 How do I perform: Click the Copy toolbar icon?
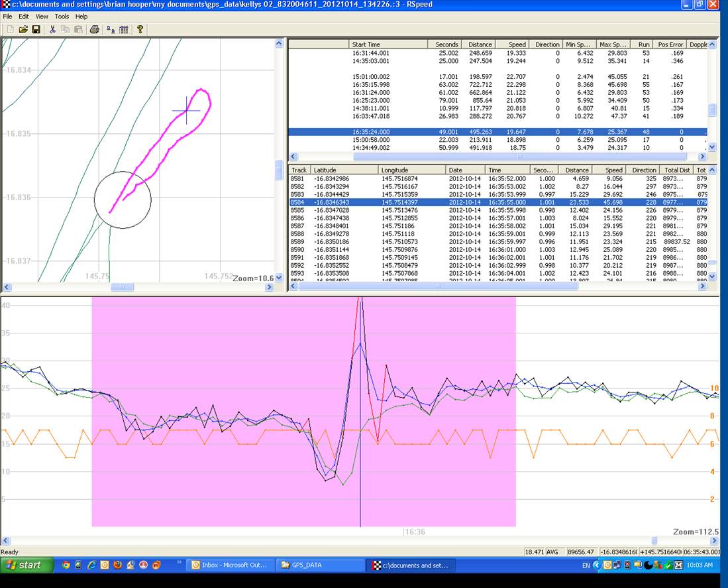66,29
